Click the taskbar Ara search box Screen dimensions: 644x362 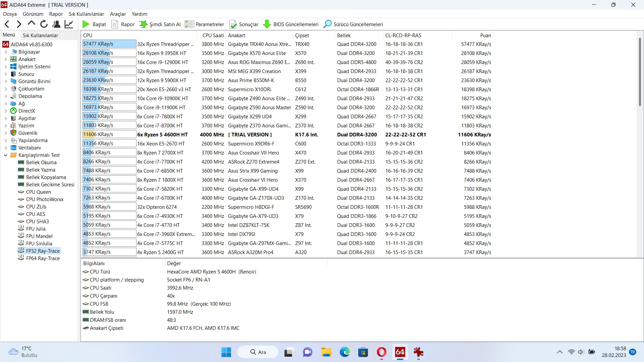pos(258,352)
